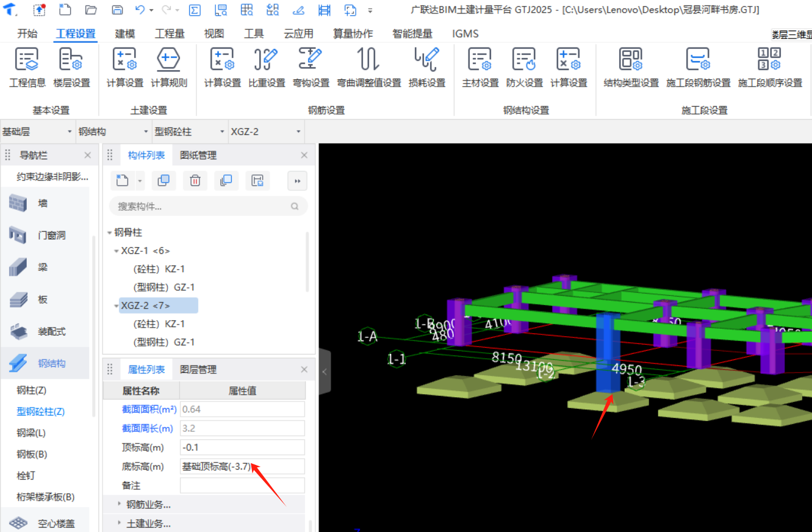Click the pen-shaped icon in quick access toolbar

point(298,10)
